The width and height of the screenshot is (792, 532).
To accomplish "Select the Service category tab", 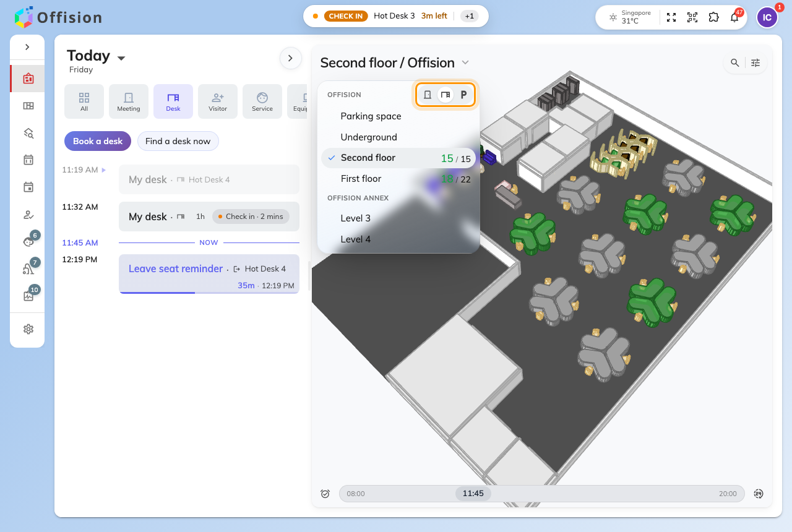I will [262, 101].
